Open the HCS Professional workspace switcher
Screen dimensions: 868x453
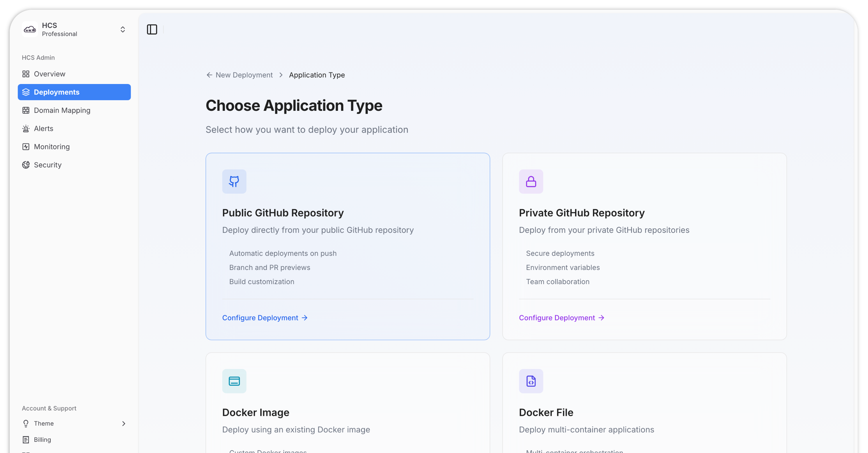123,29
